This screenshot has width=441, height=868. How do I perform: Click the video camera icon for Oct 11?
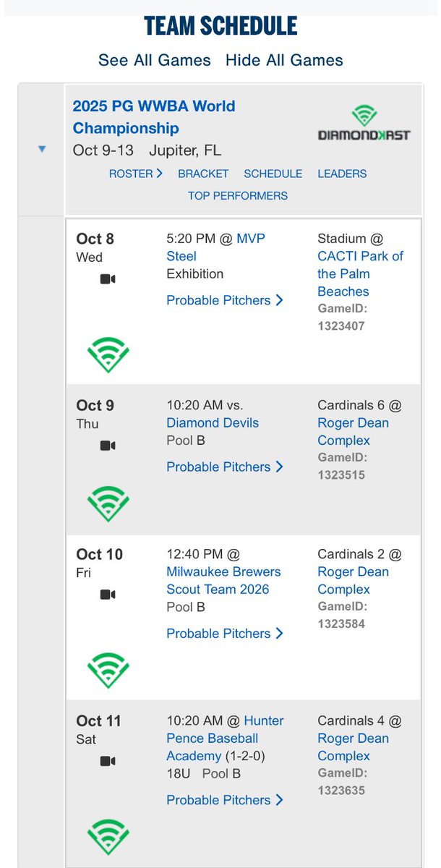point(108,761)
